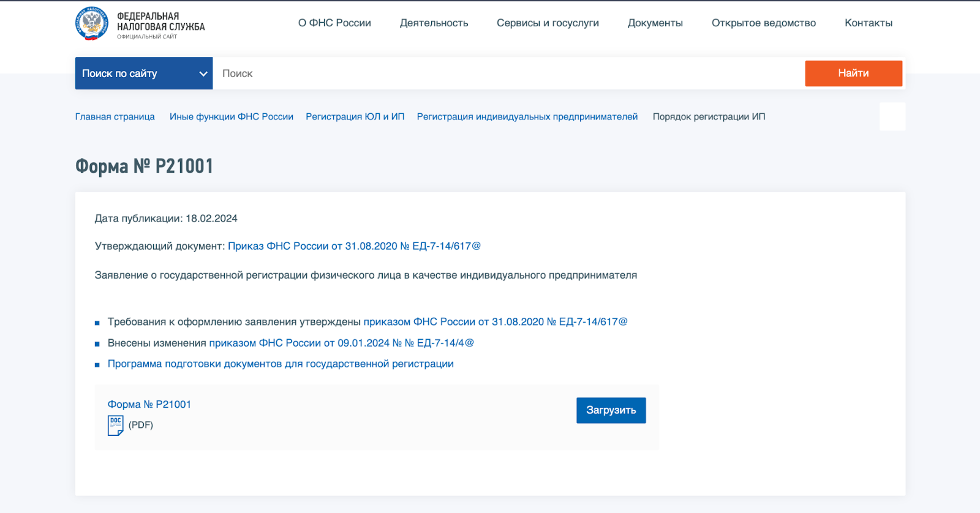Image resolution: width=980 pixels, height=513 pixels.
Task: Open requirements link 'приказом ФНС России от 31.08.2020'
Action: pos(496,322)
